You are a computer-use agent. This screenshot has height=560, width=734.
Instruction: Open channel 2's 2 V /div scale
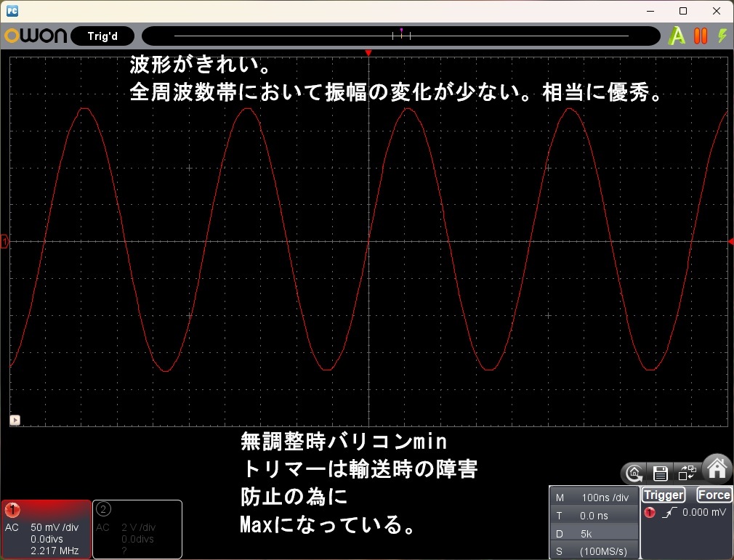pos(139,527)
